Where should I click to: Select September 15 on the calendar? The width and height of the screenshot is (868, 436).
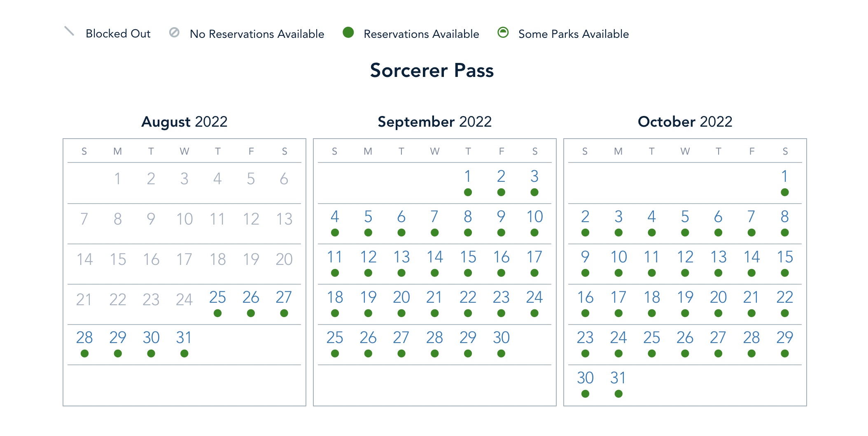pos(468,257)
